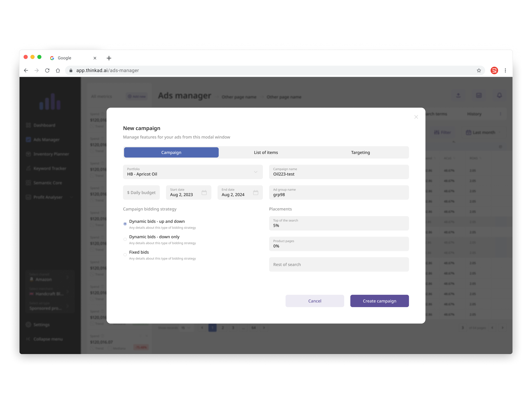Click the browser address bar URL
Screen dimensions: 532x404
pos(107,70)
